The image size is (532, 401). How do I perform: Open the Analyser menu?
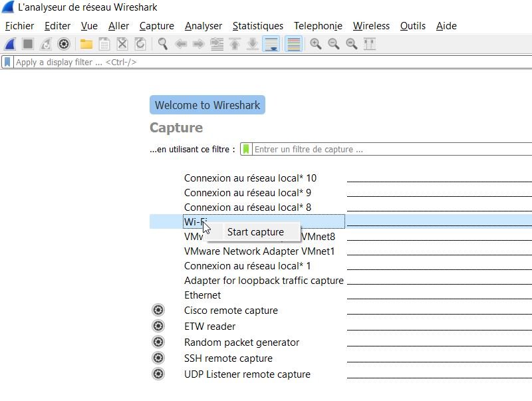pyautogui.click(x=203, y=26)
